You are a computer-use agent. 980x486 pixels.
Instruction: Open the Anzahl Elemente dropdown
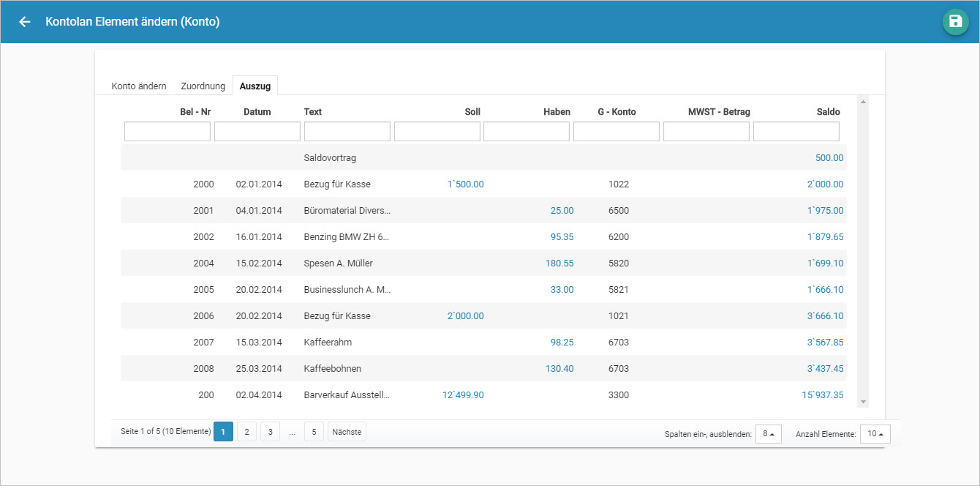[x=875, y=434]
